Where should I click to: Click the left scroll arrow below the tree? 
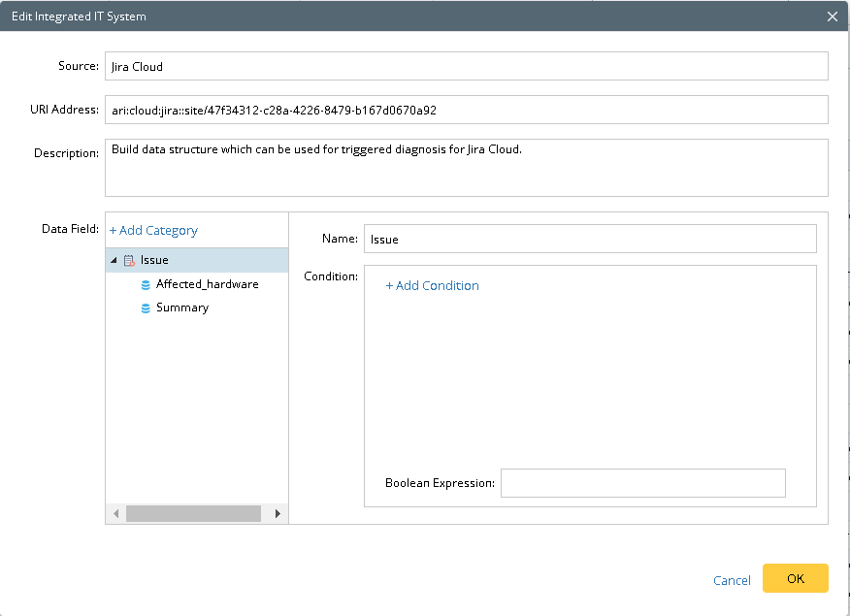(x=116, y=513)
